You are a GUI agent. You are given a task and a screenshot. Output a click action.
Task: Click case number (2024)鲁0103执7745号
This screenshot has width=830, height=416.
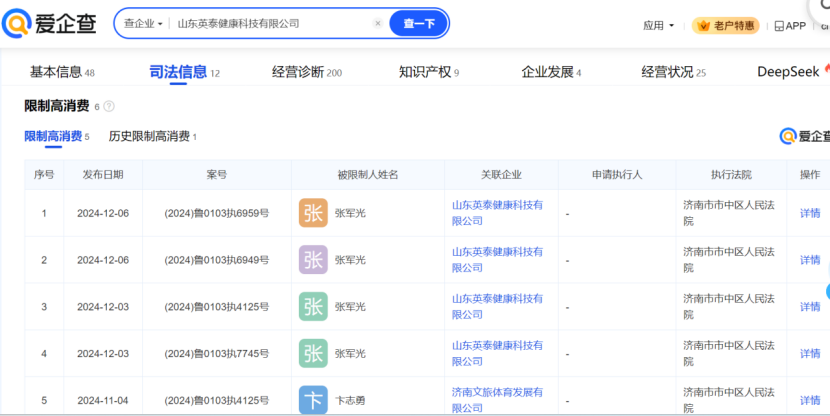pyautogui.click(x=216, y=354)
